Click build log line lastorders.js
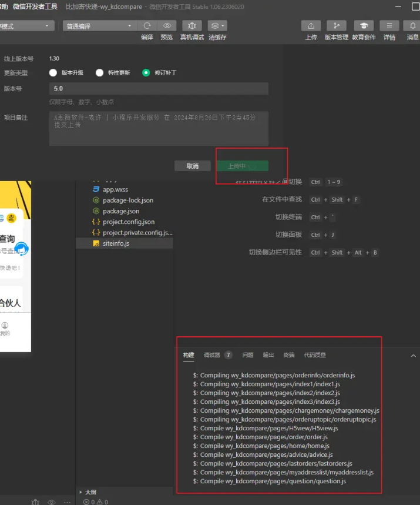Screen dimensions: 420x505 273,463
